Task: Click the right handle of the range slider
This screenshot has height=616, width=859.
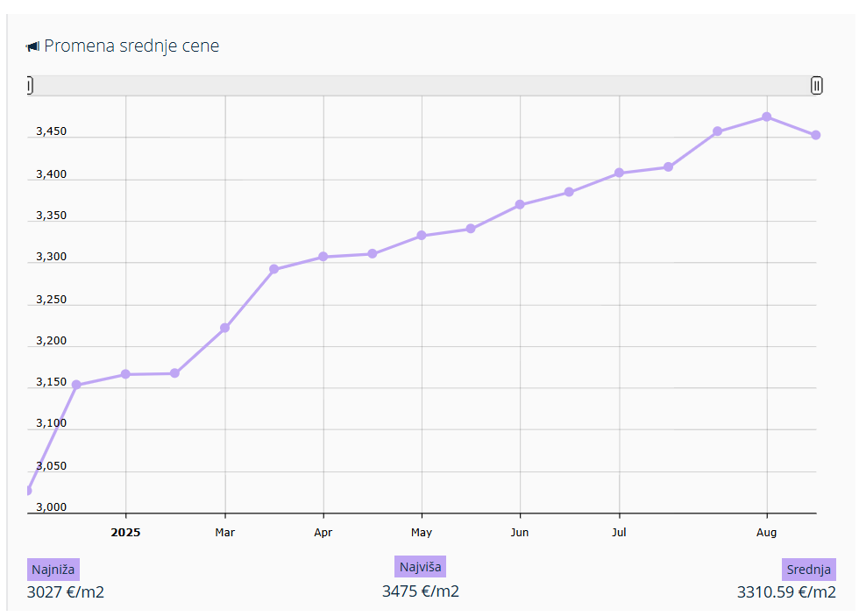Action: point(816,85)
